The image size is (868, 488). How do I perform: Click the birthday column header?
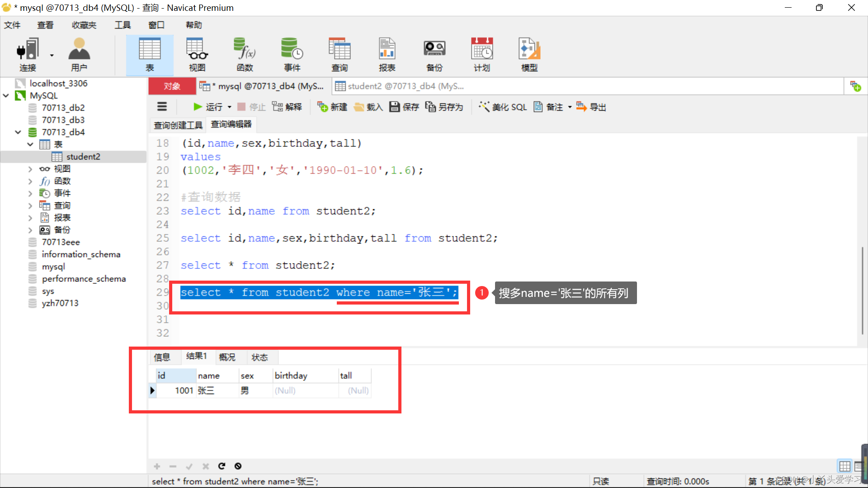(x=305, y=375)
